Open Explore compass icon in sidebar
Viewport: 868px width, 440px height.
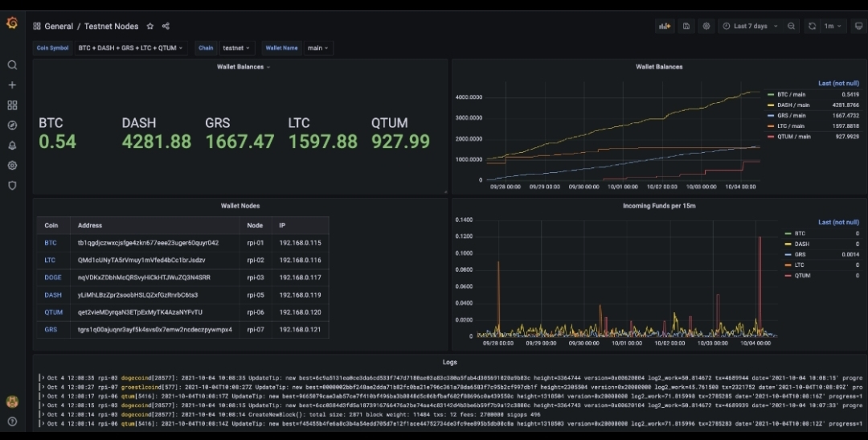tap(12, 125)
